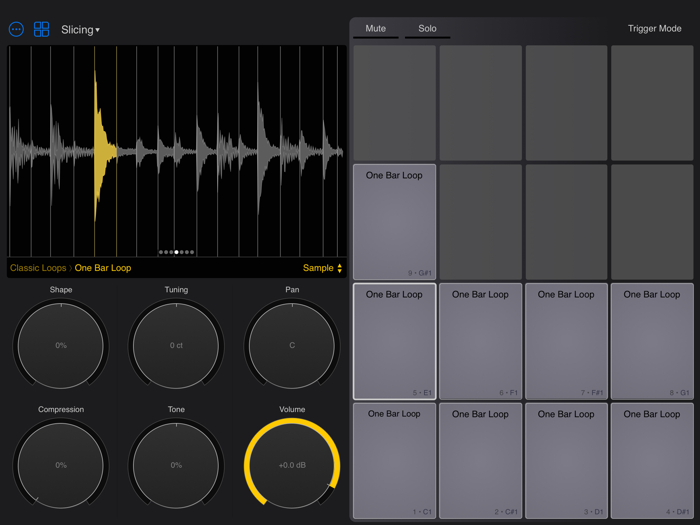
Task: Toggle Solo for the selected pad
Action: coord(427,29)
